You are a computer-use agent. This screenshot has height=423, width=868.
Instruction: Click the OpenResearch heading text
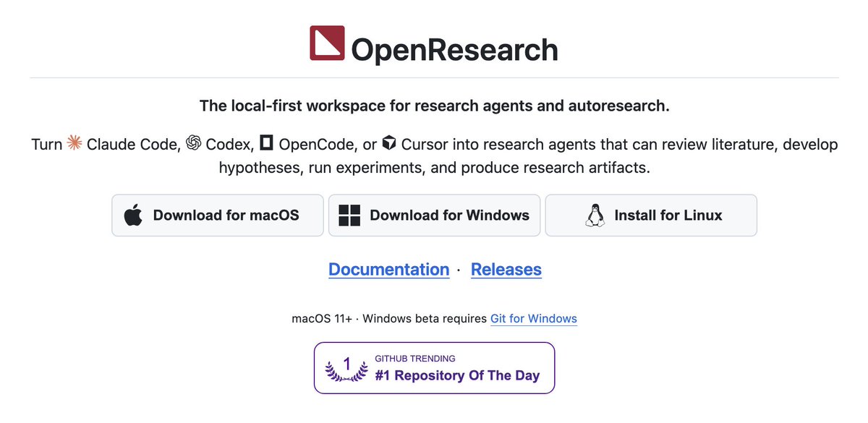[454, 50]
